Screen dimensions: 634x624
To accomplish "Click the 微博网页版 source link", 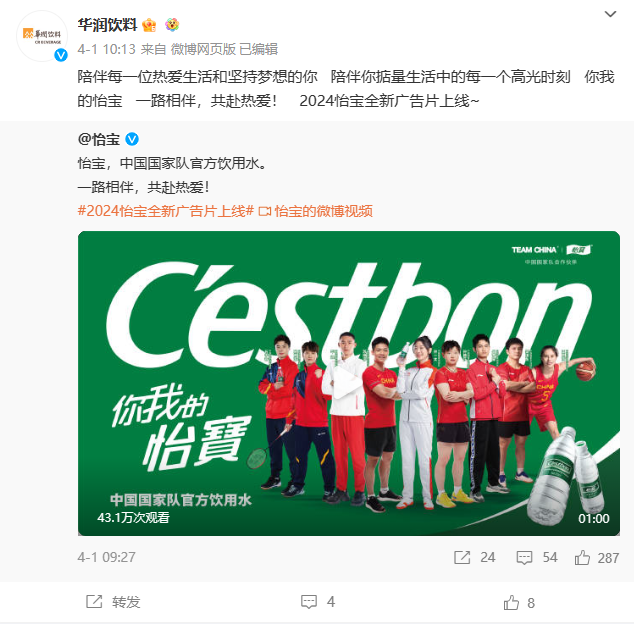I will 203,49.
